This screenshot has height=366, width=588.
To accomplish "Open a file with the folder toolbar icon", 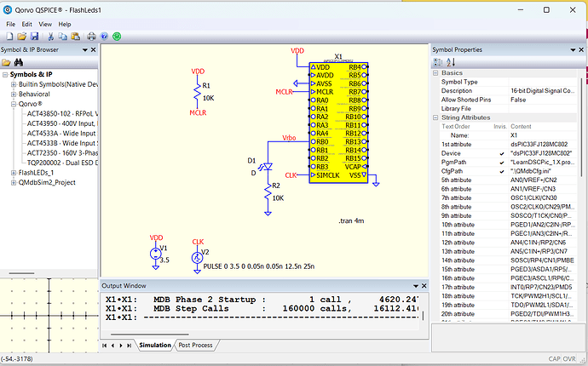I will (22, 37).
